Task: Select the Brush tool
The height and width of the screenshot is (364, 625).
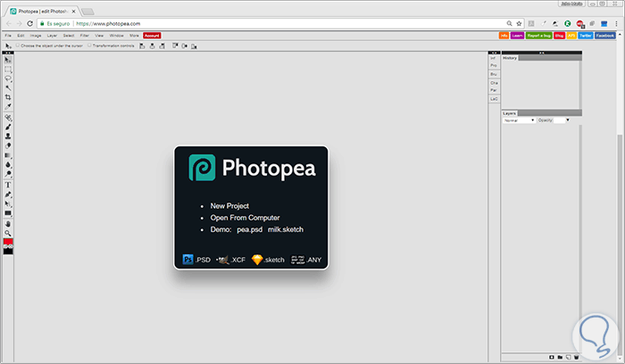Action: [8, 127]
